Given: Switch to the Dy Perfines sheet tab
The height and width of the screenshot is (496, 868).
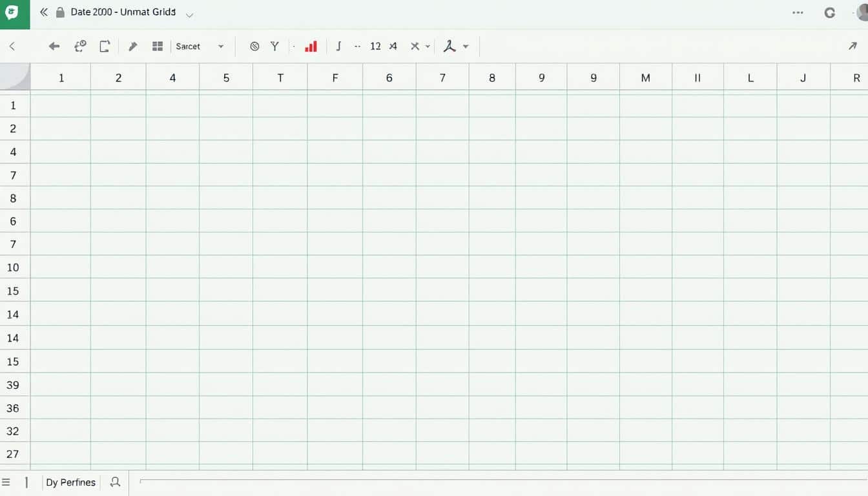Looking at the screenshot, I should [70, 482].
